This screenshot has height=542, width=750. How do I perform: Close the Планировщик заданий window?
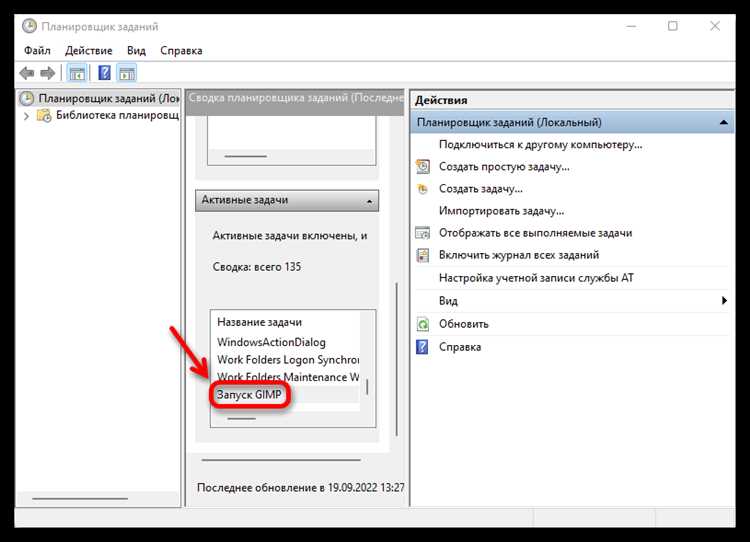coord(715,26)
